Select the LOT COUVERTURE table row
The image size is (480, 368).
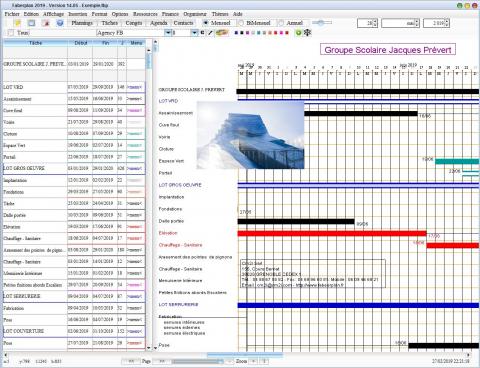click(x=74, y=331)
